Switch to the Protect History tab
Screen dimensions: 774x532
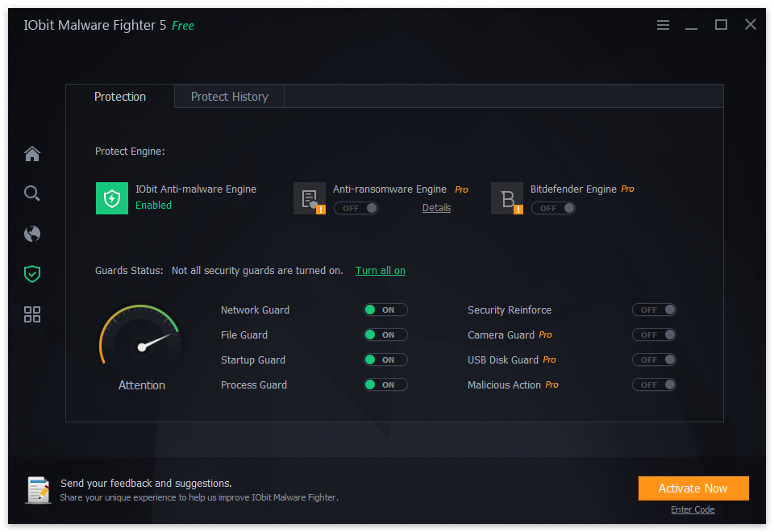[229, 97]
